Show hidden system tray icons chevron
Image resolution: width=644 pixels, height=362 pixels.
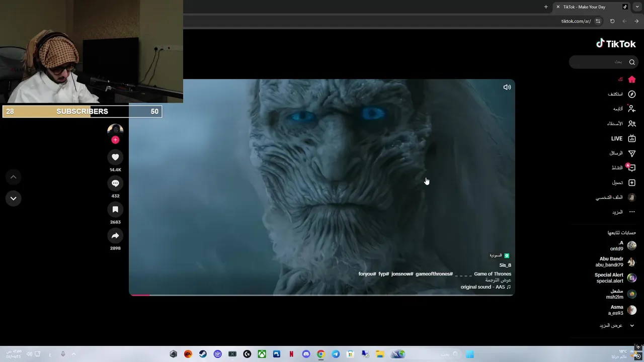[73, 354]
